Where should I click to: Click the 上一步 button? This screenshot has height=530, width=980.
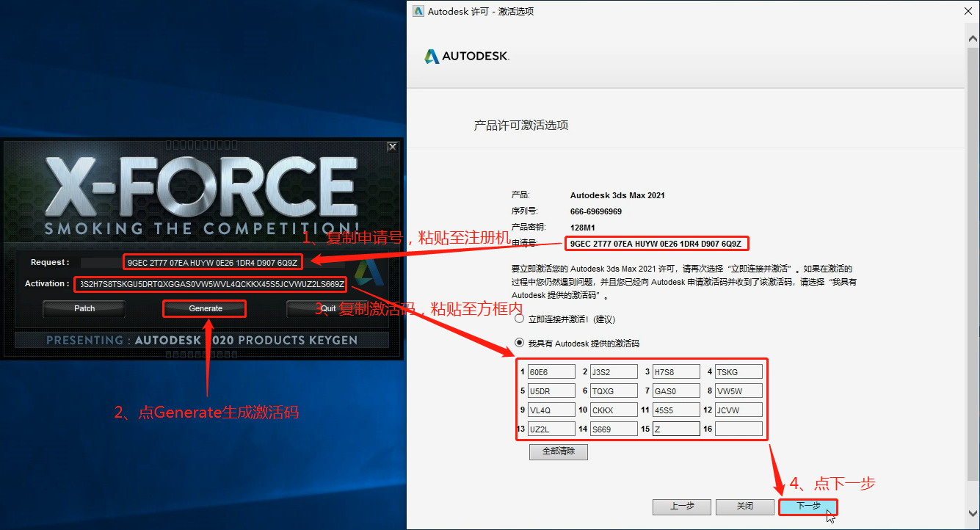(682, 507)
